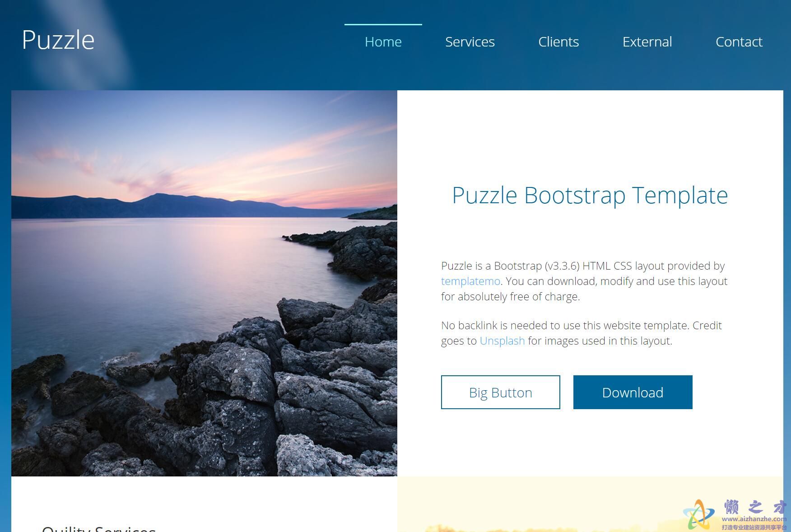
Task: Click the Puzzle Bootstrap Template heading
Action: point(590,195)
